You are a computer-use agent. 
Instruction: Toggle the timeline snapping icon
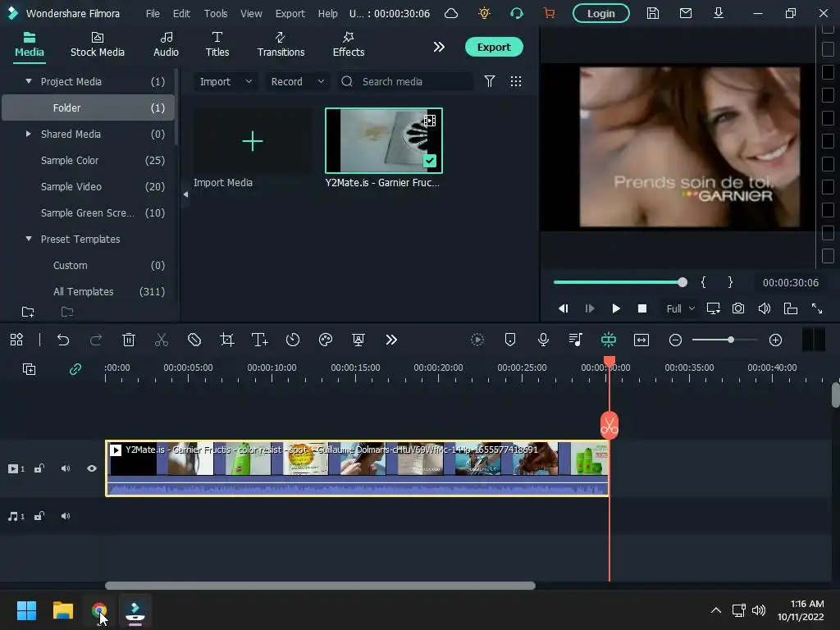609,340
